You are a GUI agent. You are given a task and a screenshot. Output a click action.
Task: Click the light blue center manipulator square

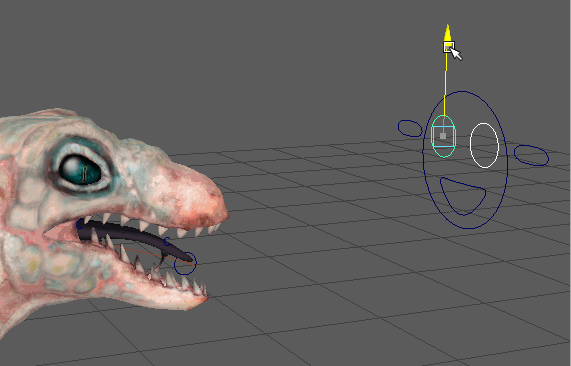click(443, 136)
